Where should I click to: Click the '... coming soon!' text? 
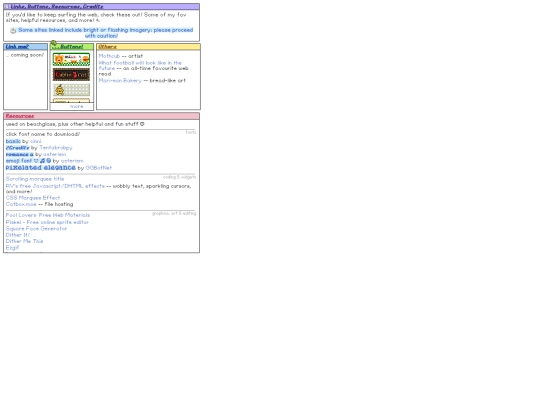coord(24,55)
